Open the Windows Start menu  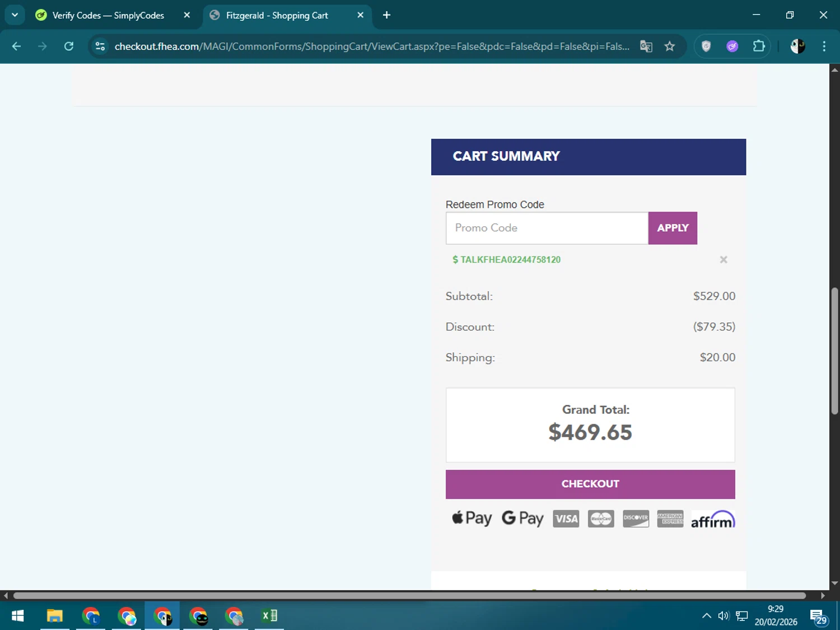(17, 616)
